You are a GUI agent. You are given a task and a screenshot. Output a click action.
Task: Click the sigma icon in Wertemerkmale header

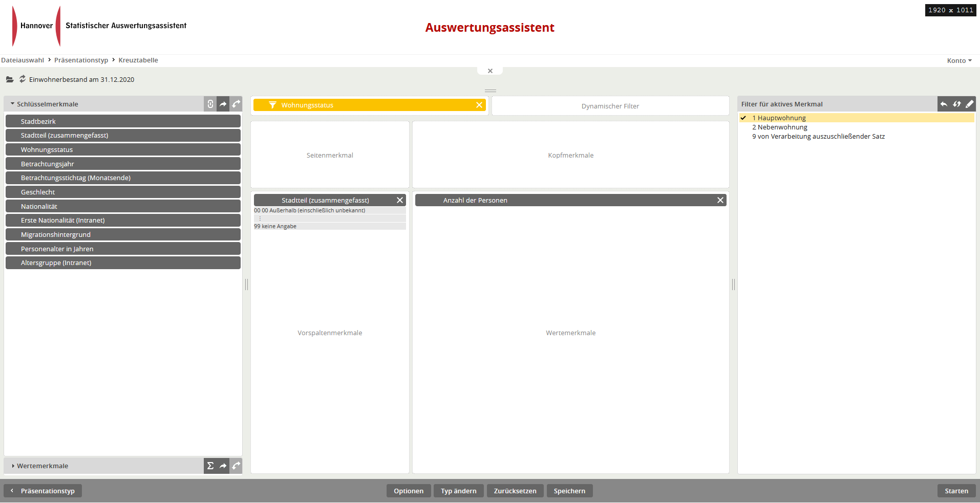(210, 466)
